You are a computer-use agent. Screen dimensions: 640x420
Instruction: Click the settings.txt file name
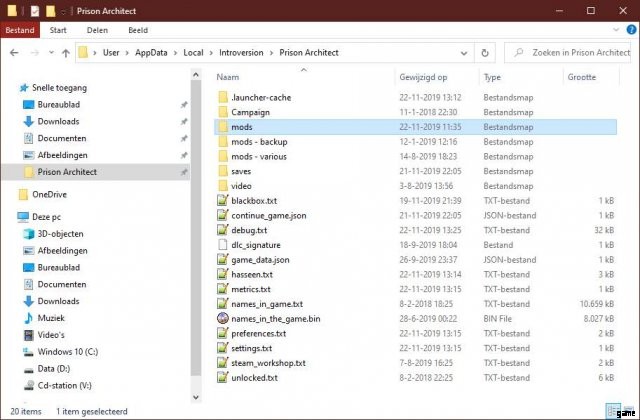251,348
